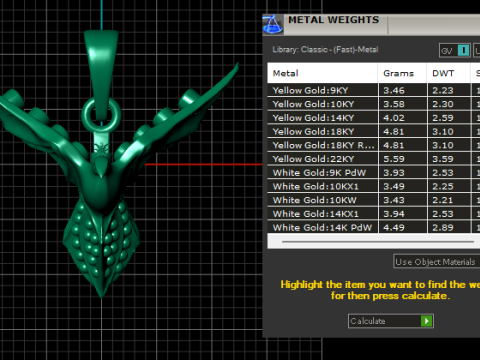The image size is (480, 360).
Task: Select the White Gold:10KW row
Action: tap(374, 200)
